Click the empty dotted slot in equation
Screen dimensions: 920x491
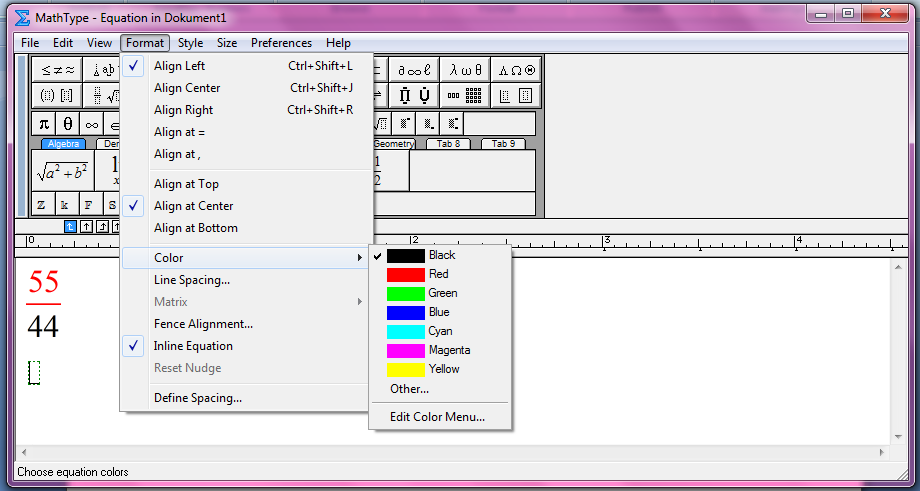tap(34, 373)
